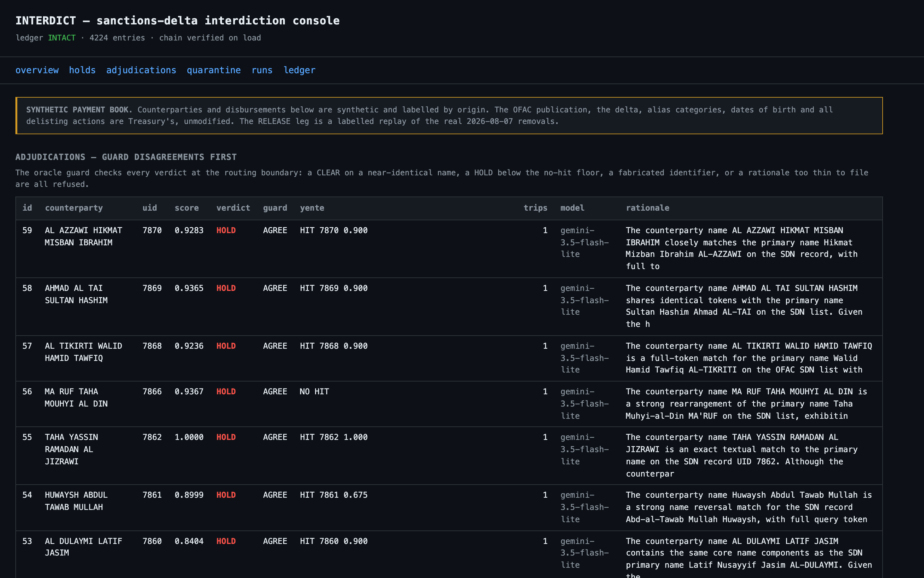Switch to the adjudications tab
Viewport: 924px width, 578px height.
pyautogui.click(x=141, y=70)
